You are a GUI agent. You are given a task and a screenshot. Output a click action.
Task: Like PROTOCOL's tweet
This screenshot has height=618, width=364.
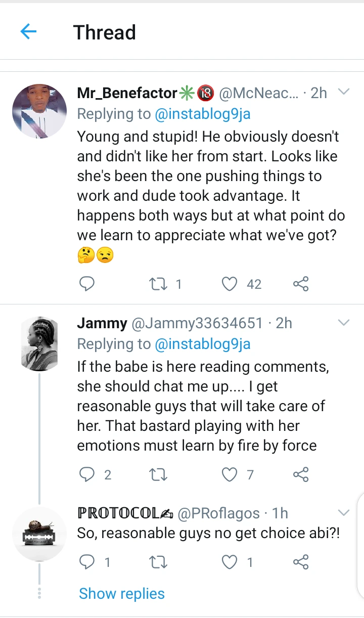point(230,562)
